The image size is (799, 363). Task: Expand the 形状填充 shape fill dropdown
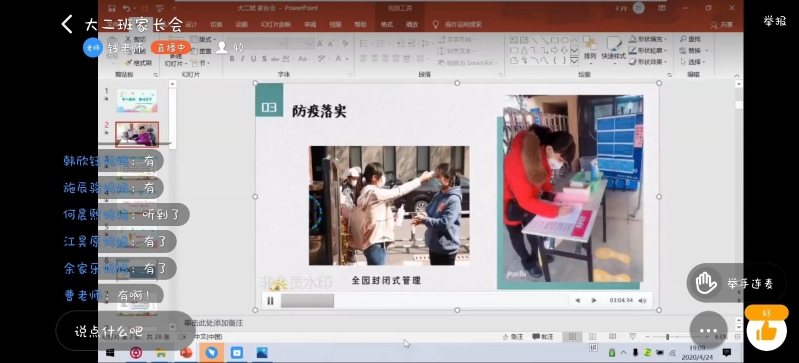(x=648, y=39)
